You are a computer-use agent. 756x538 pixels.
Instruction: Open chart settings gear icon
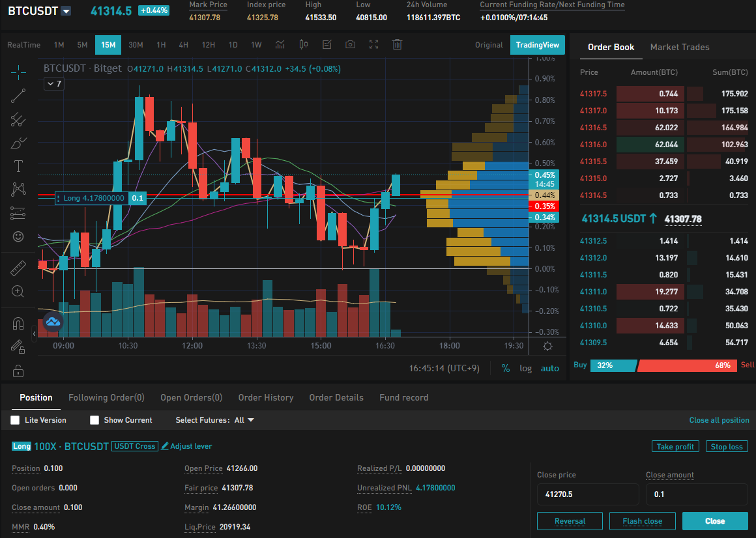point(547,347)
